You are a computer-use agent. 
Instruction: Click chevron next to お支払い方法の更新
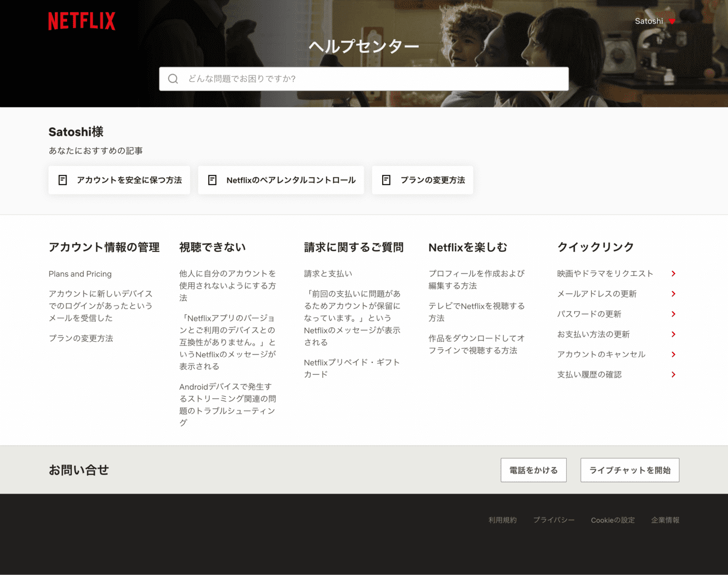(x=673, y=334)
